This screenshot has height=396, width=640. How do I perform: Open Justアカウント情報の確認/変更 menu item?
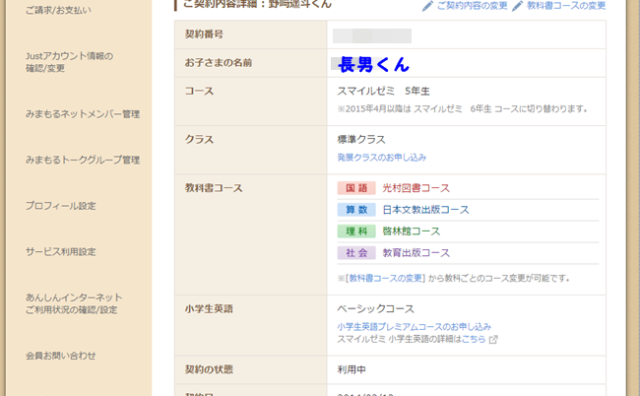(x=69, y=62)
